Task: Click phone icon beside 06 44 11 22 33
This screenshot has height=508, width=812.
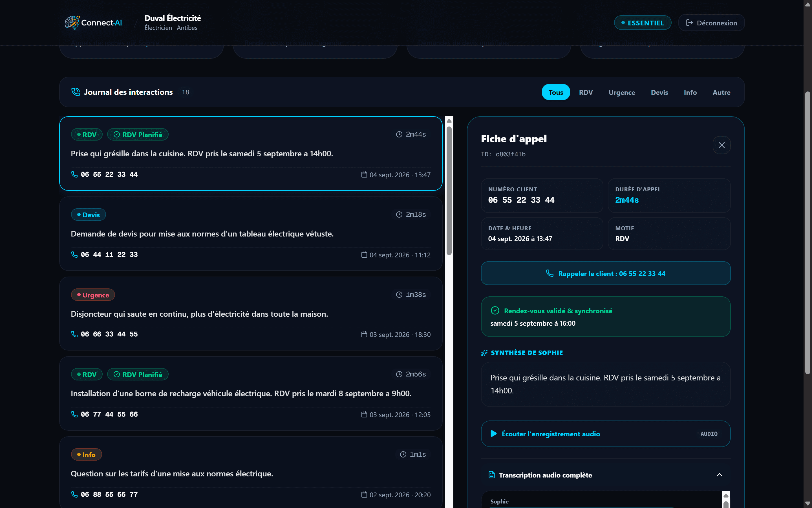Action: coord(74,254)
